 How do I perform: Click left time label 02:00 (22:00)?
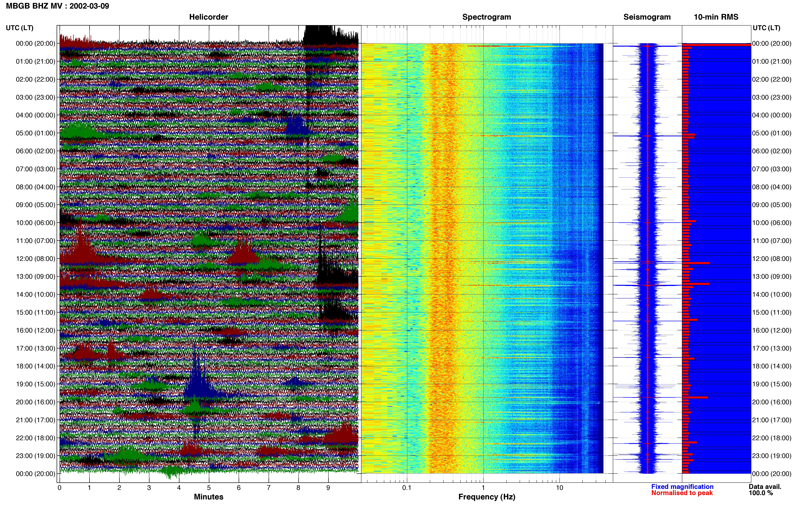coord(36,79)
